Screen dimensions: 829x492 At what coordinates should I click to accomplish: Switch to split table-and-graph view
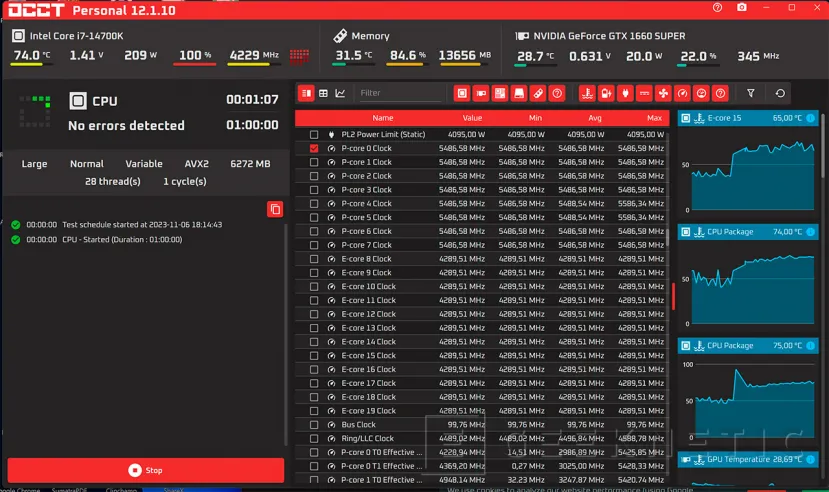coord(306,94)
